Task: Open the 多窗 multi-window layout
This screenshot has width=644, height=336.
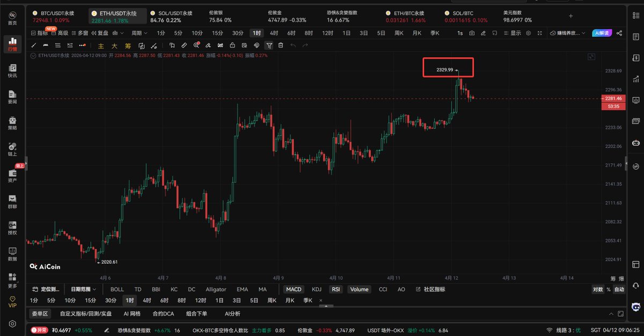Action: click(x=79, y=33)
